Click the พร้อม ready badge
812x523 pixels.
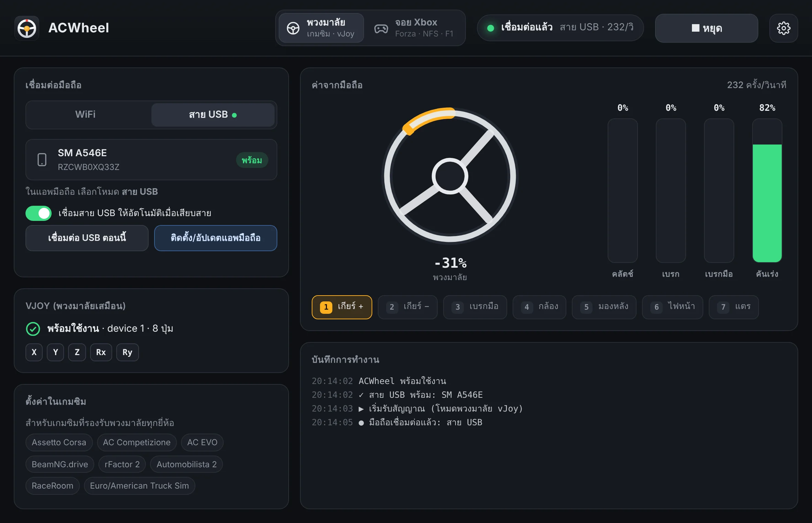click(252, 160)
